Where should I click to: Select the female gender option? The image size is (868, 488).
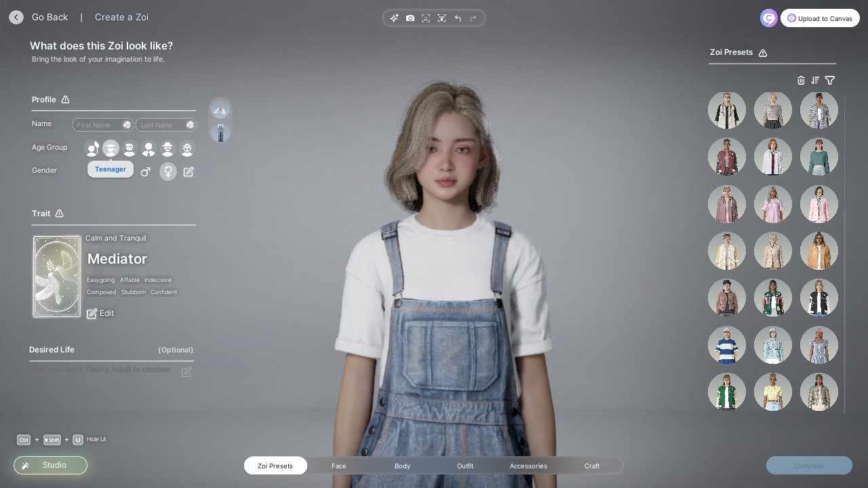[167, 171]
